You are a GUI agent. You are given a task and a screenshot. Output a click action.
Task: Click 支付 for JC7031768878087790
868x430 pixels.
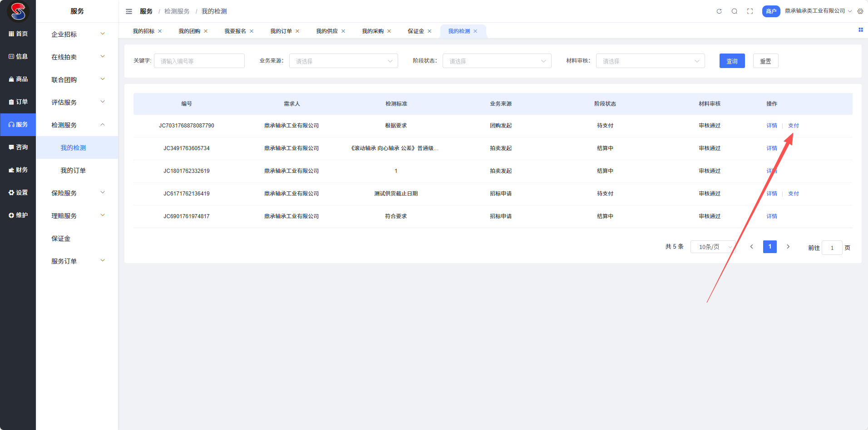tap(793, 126)
